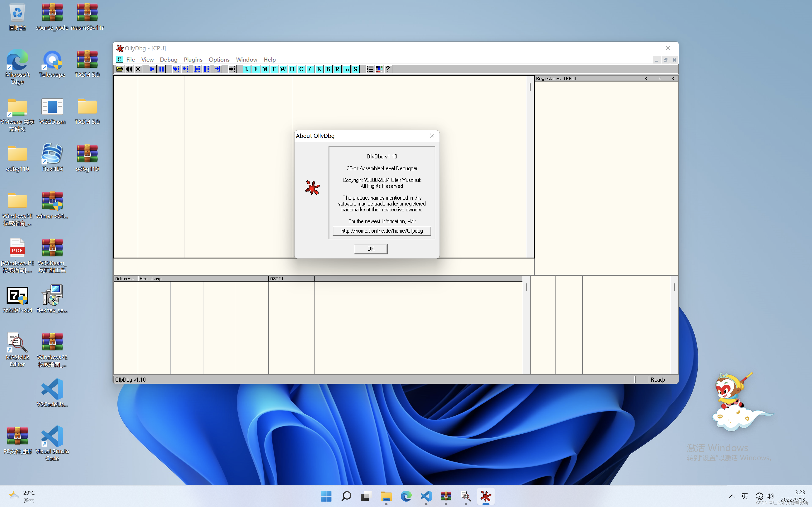This screenshot has width=812, height=507.
Task: Click the Open file toolbar icon
Action: [119, 69]
